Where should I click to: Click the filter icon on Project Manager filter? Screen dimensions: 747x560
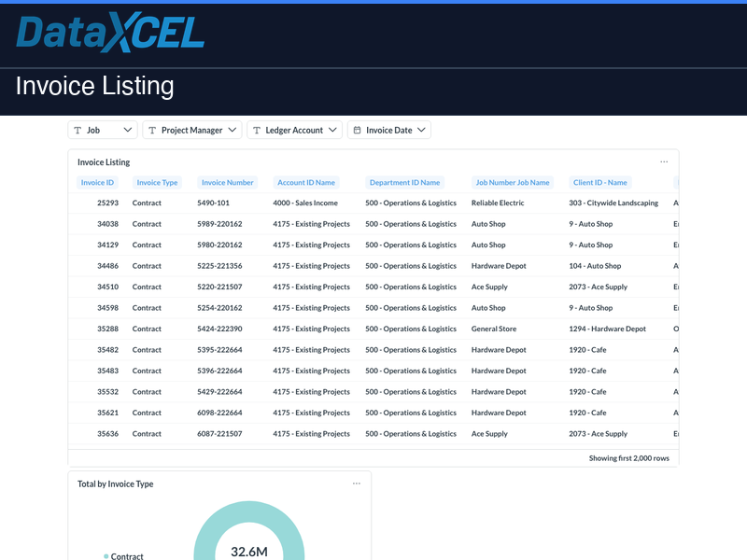tap(152, 130)
